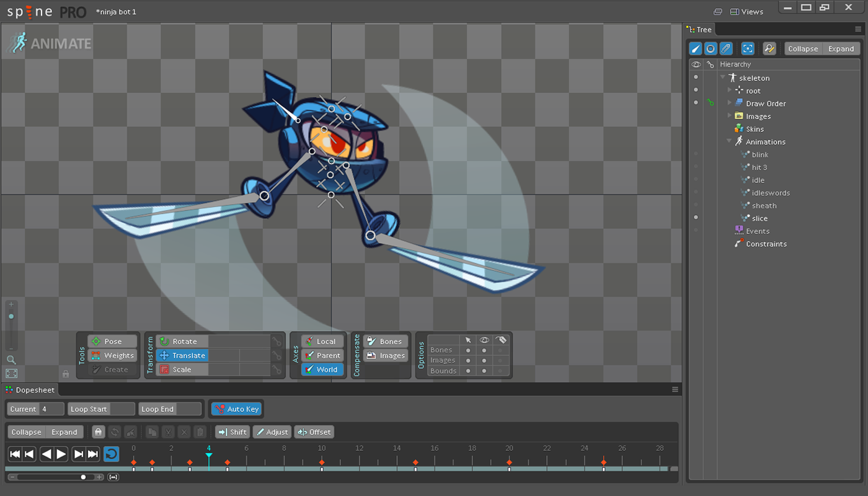The width and height of the screenshot is (868, 496).
Task: Click the viewport zoom slider handle
Action: pos(11,316)
